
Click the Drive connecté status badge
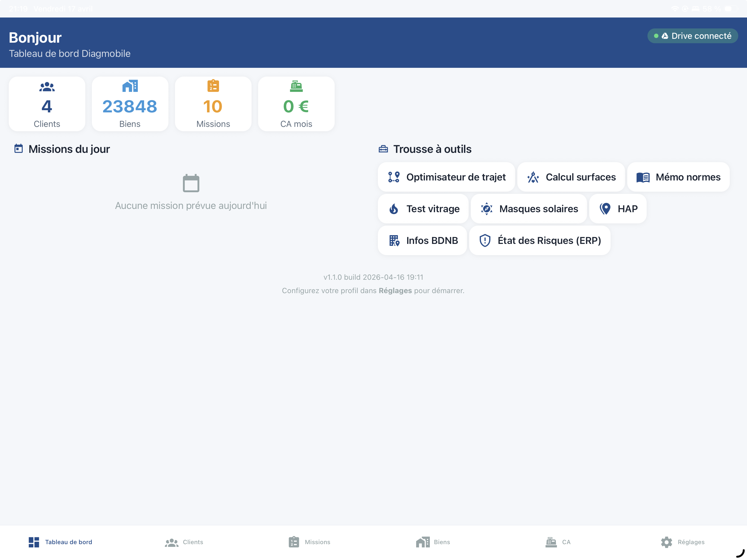click(693, 36)
